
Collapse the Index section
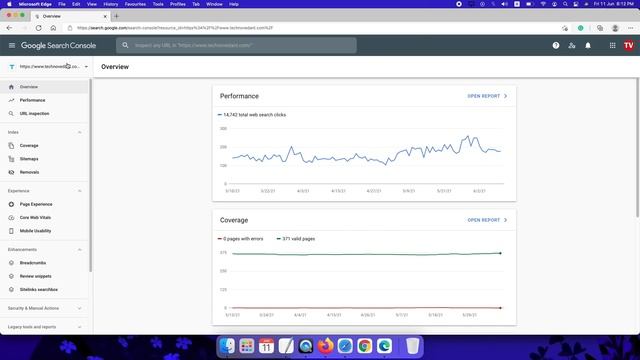pyautogui.click(x=80, y=132)
